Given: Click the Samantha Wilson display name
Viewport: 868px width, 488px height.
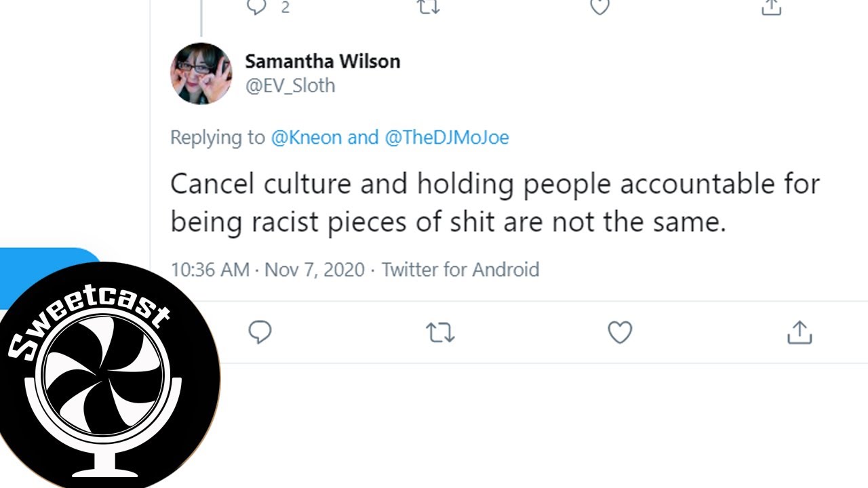Looking at the screenshot, I should coord(322,61).
